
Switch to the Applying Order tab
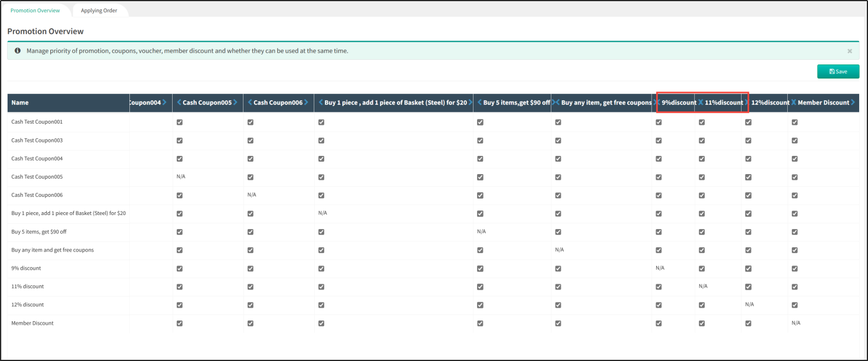pyautogui.click(x=99, y=11)
